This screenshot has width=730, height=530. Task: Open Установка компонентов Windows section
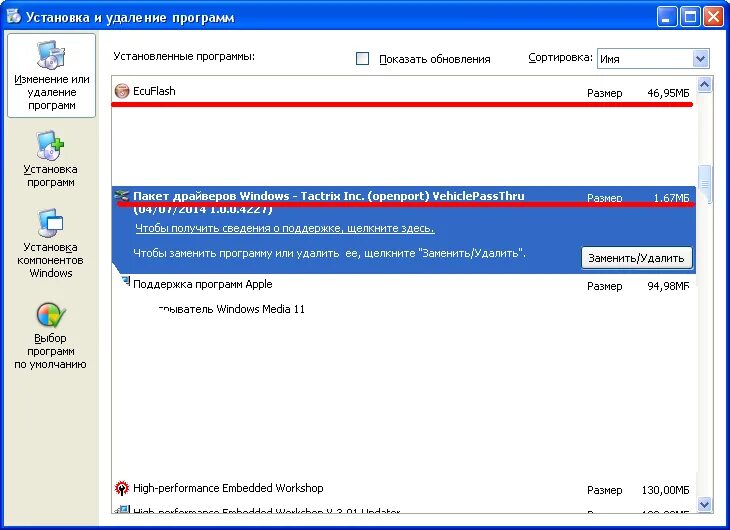click(50, 243)
